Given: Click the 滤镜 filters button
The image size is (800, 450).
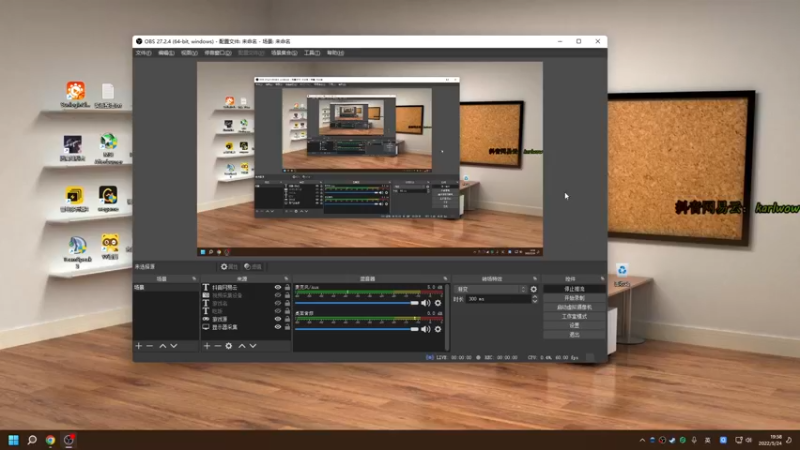Looking at the screenshot, I should (x=253, y=267).
